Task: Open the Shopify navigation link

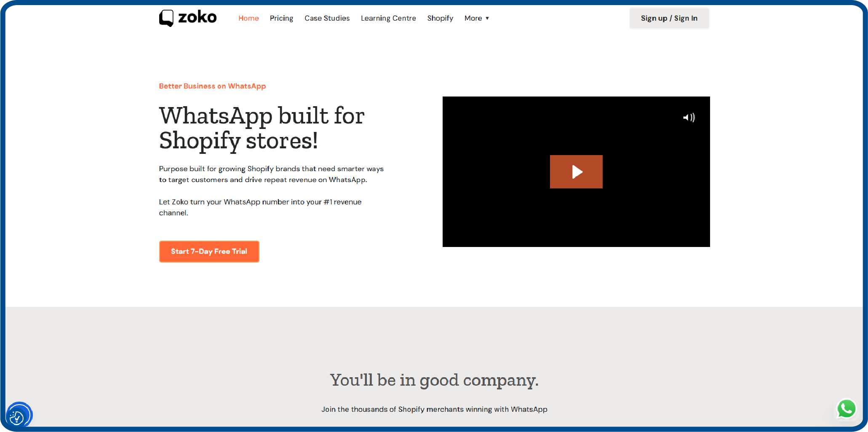Action: 440,18
